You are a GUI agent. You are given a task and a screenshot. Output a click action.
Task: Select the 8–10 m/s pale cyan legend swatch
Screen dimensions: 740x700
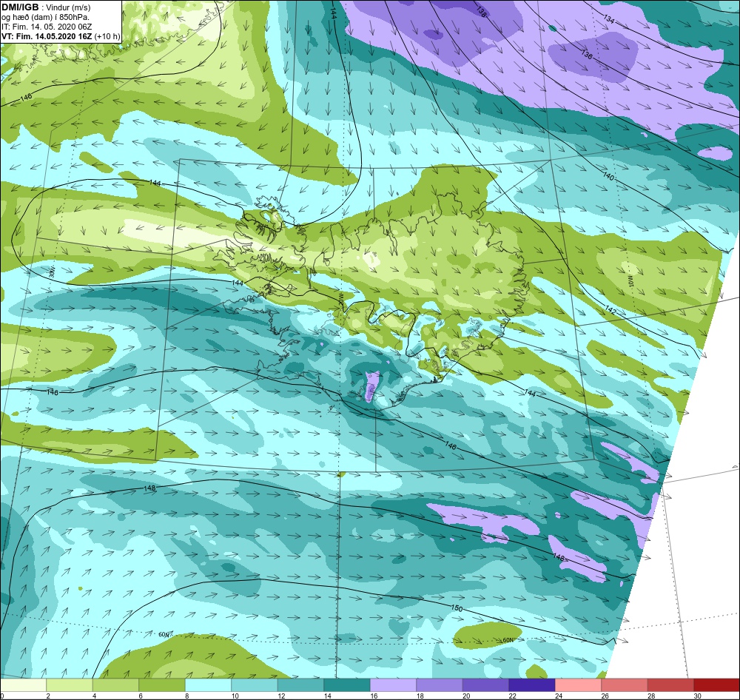coord(208,685)
